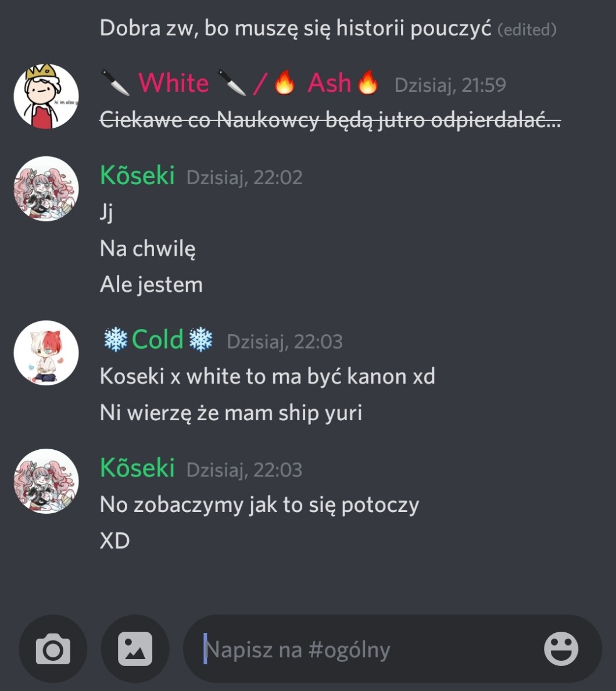This screenshot has height=691, width=616.
Task: Open the image gallery button
Action: point(135,649)
